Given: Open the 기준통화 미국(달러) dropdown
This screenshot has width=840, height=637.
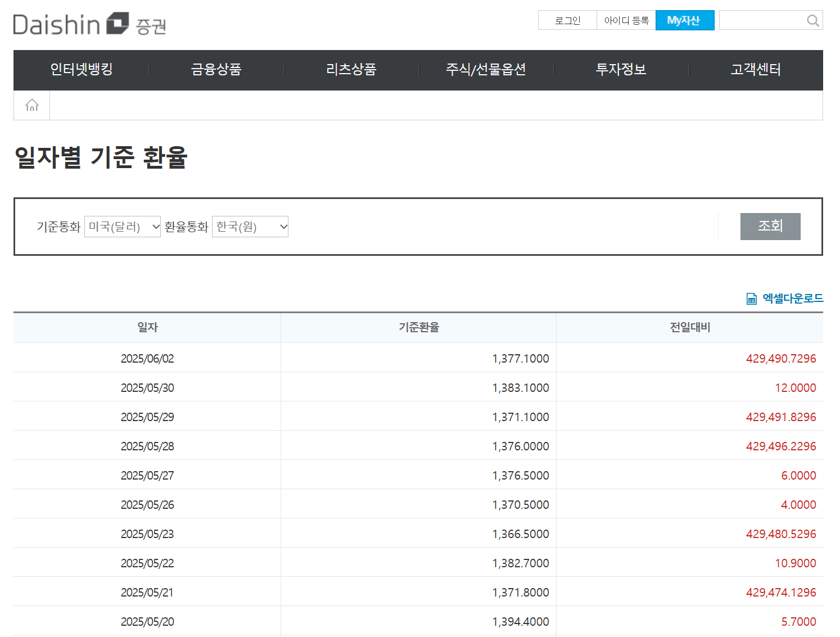Looking at the screenshot, I should pyautogui.click(x=122, y=227).
